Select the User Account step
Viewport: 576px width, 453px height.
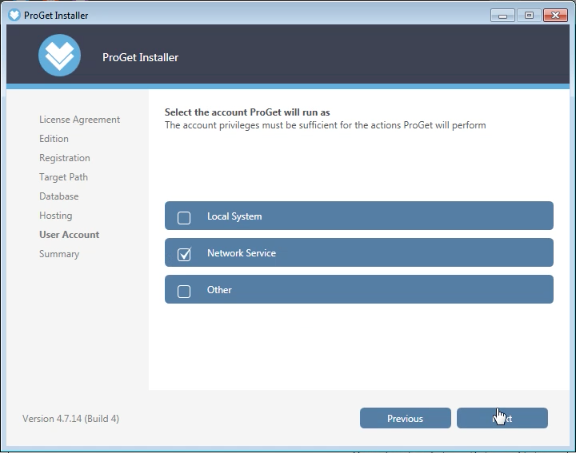tap(69, 234)
